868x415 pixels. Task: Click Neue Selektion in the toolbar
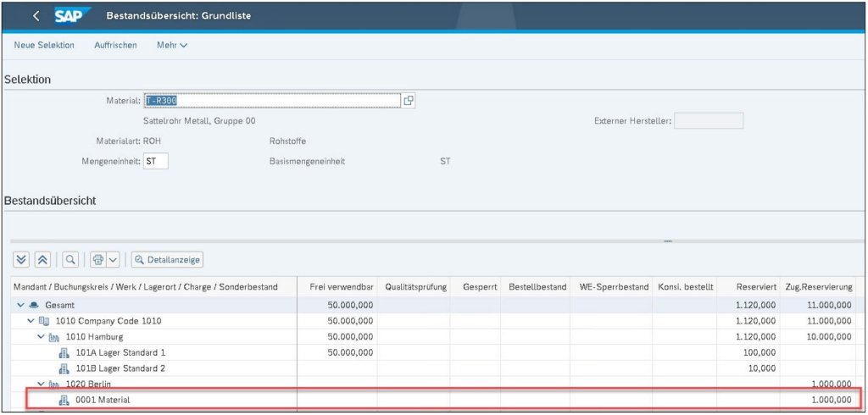(x=44, y=45)
